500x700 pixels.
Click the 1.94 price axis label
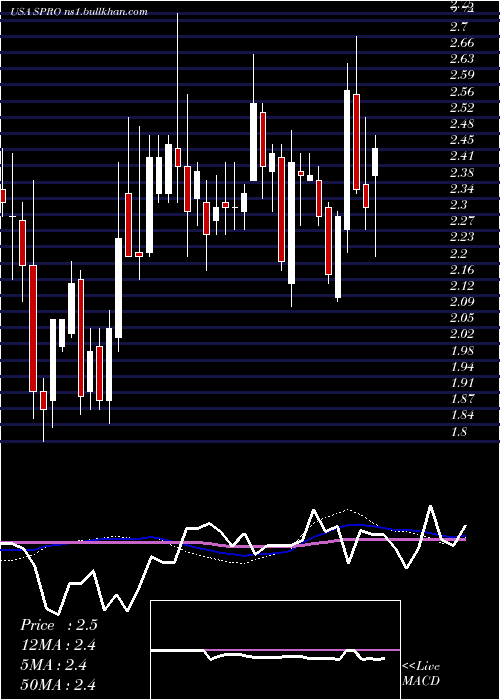[x=462, y=367]
